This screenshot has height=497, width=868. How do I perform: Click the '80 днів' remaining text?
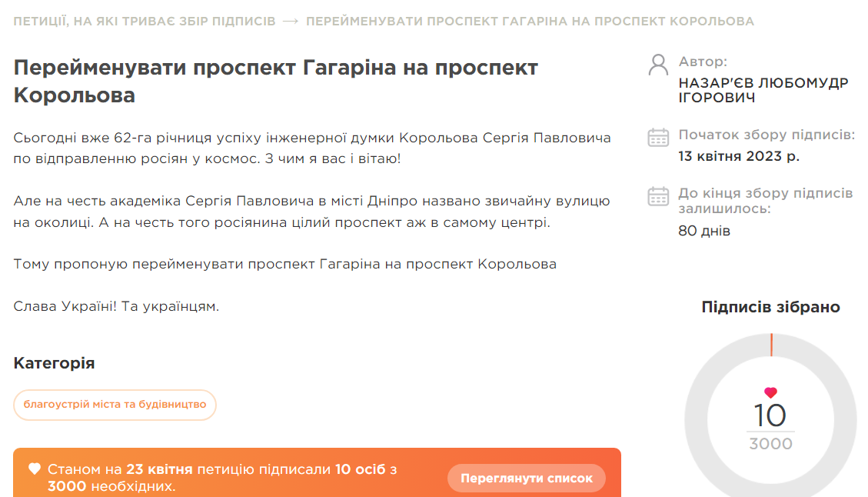[x=704, y=231]
